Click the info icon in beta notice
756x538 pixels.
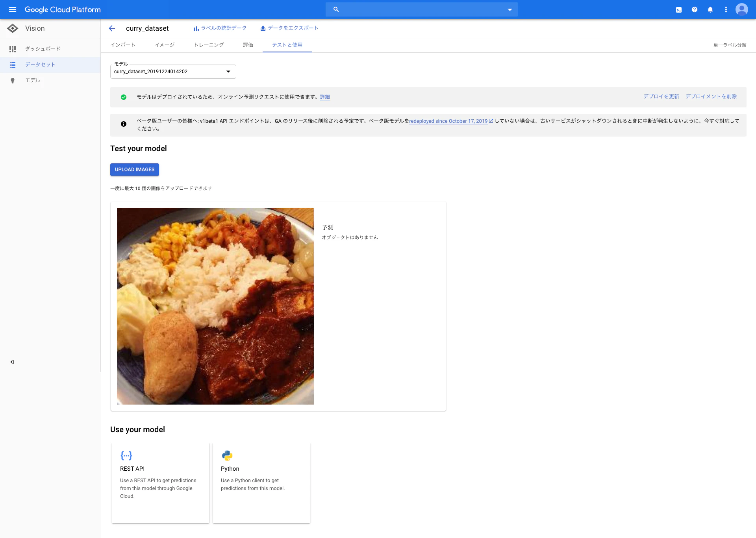pos(124,124)
